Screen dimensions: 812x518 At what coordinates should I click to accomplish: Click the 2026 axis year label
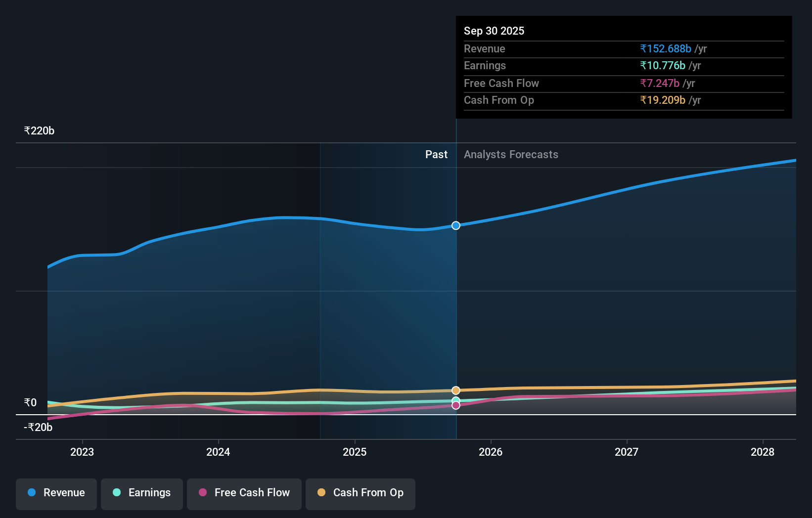[491, 452]
